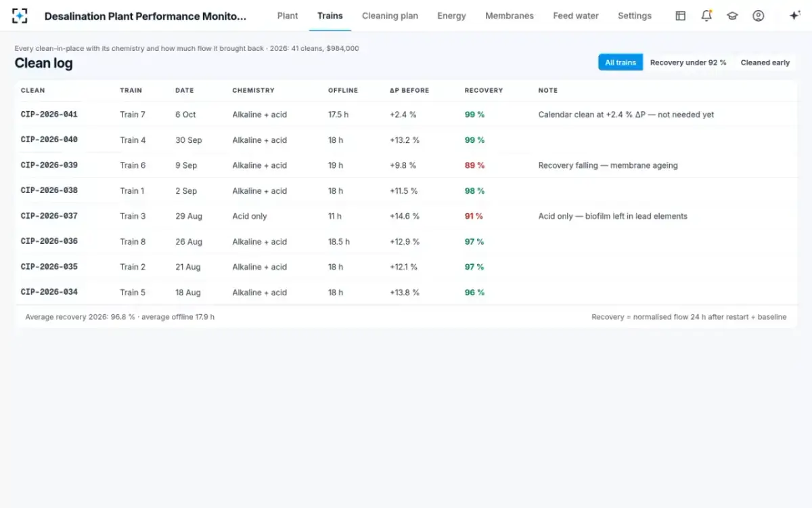Click the 'Recovery falling — membrane ageing' note

click(x=608, y=165)
